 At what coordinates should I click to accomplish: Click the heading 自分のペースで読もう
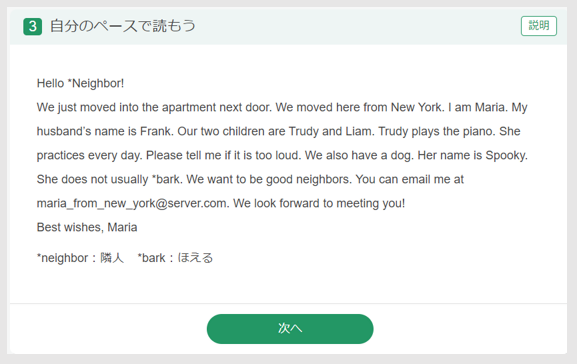point(123,26)
